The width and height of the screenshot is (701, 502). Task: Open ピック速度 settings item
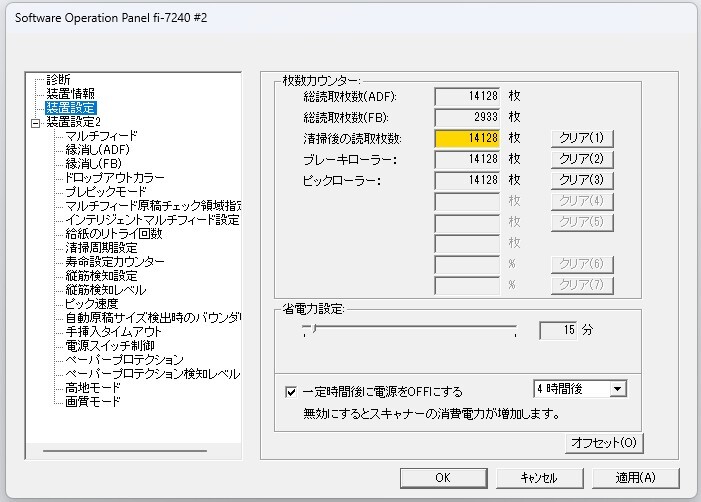[94, 303]
